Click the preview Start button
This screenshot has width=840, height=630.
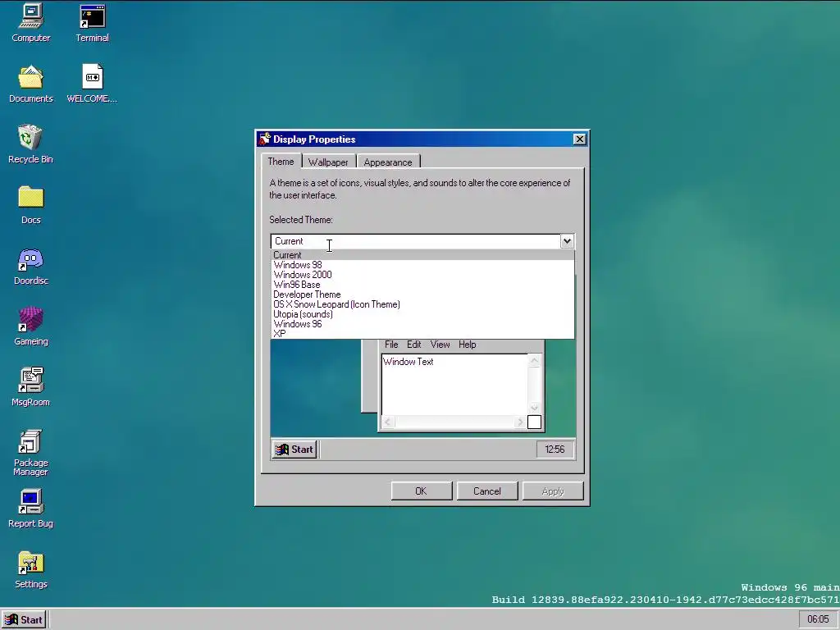[x=294, y=450]
